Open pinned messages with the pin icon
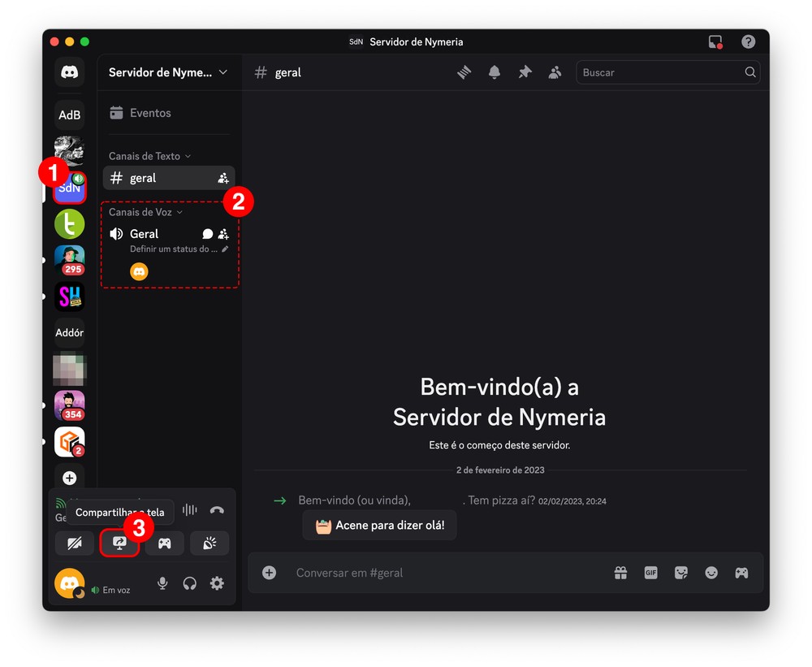The image size is (812, 667). click(x=525, y=72)
